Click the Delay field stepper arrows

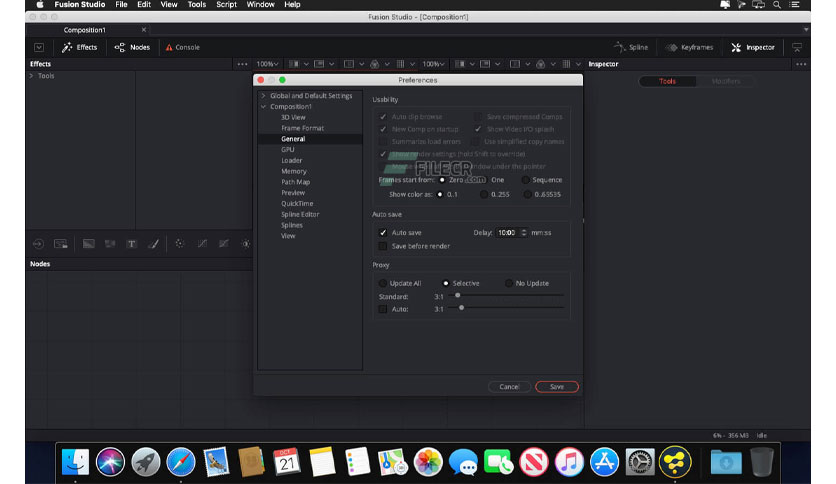[524, 233]
